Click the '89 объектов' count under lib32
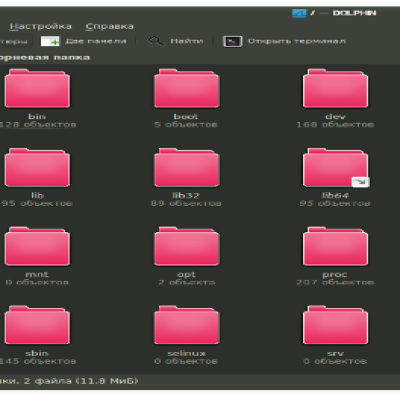Screen dimensions: 400x400 186,203
